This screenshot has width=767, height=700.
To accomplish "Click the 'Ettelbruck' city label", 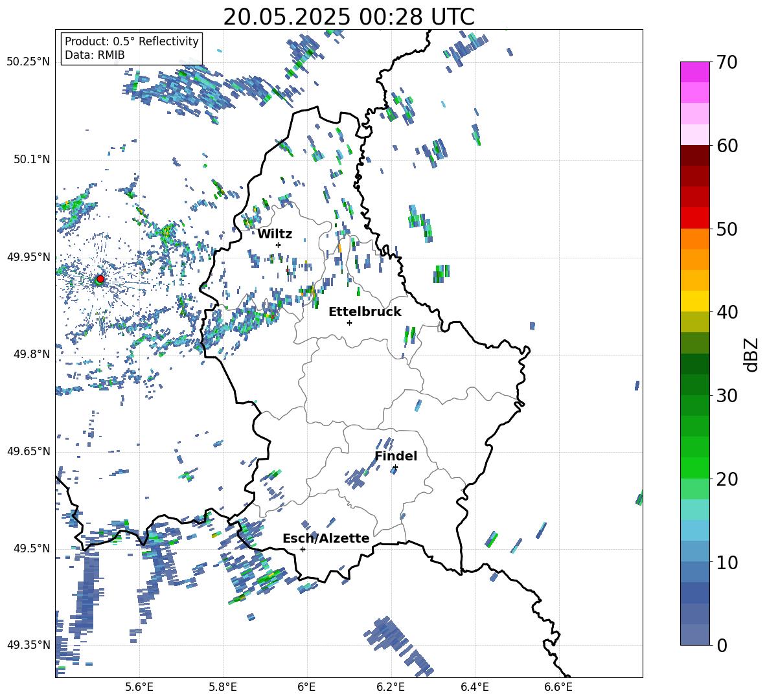I will [365, 312].
